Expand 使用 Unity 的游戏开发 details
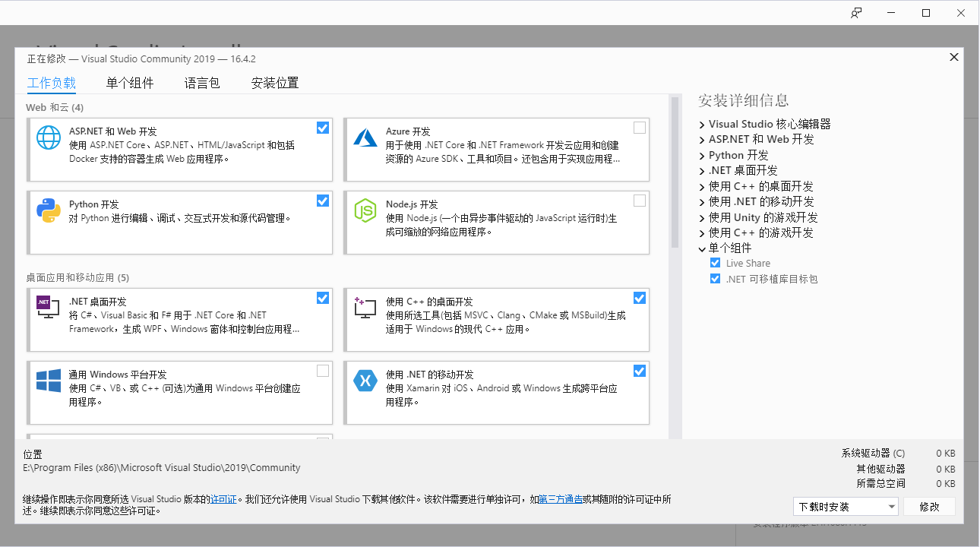Viewport: 980px width, 547px height. pos(701,217)
